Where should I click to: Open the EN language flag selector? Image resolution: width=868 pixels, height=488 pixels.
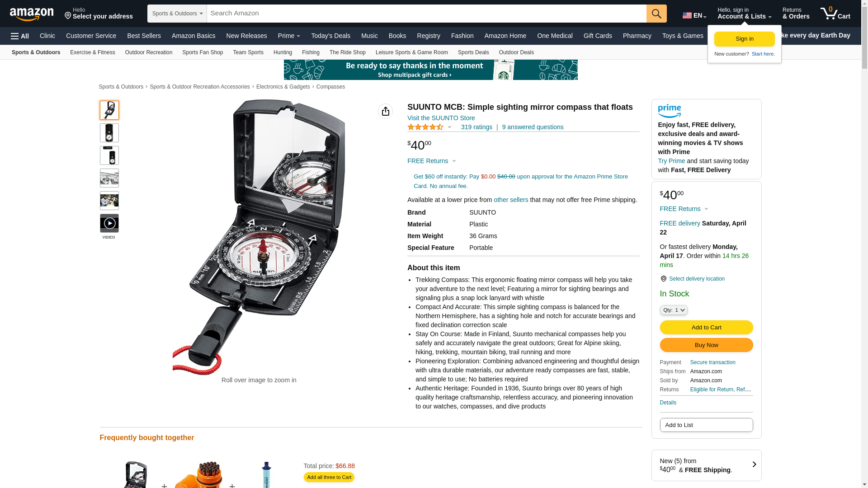[x=694, y=15]
